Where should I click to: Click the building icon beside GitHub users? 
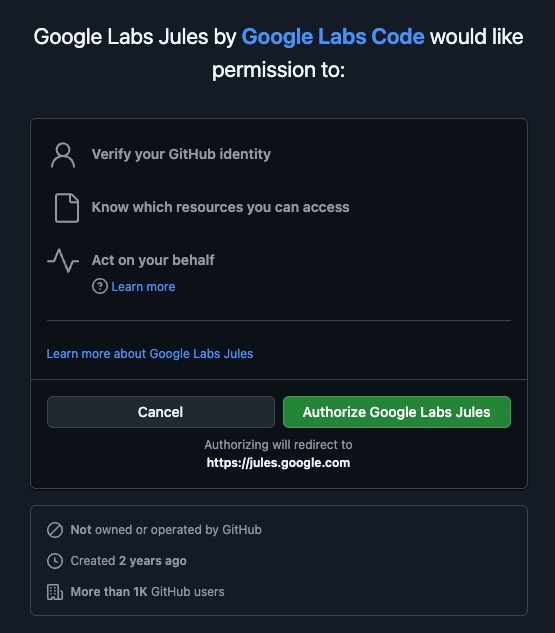(x=55, y=592)
